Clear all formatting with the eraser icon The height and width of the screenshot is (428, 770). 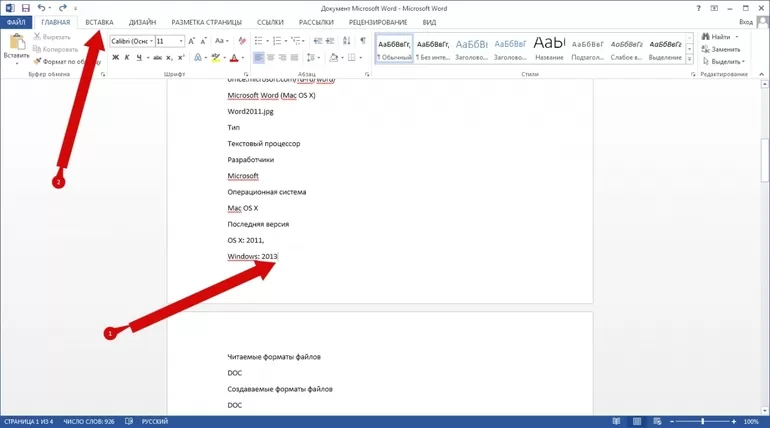click(242, 41)
